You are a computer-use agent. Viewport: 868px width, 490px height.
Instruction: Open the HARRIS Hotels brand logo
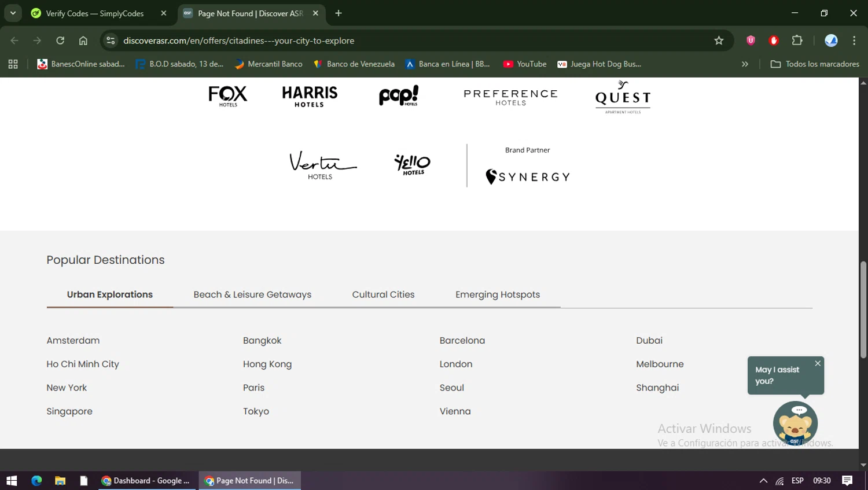point(310,97)
